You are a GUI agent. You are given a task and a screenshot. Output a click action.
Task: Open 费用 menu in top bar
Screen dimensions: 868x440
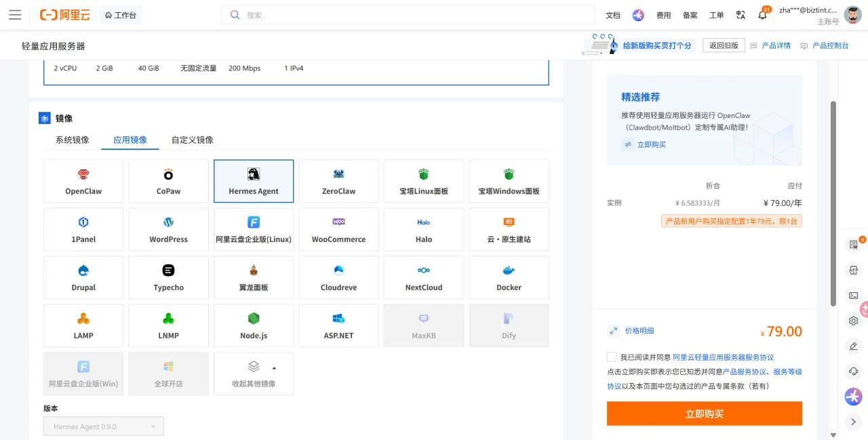(663, 15)
